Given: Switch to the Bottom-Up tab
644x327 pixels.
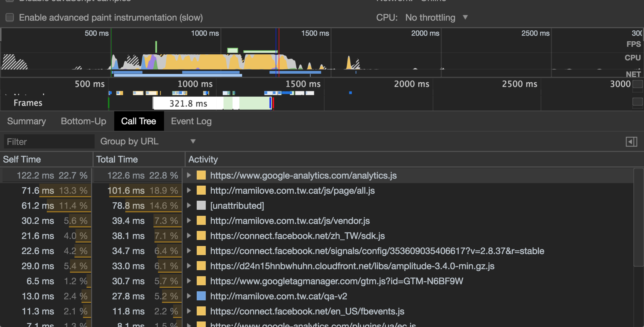Looking at the screenshot, I should [x=83, y=121].
